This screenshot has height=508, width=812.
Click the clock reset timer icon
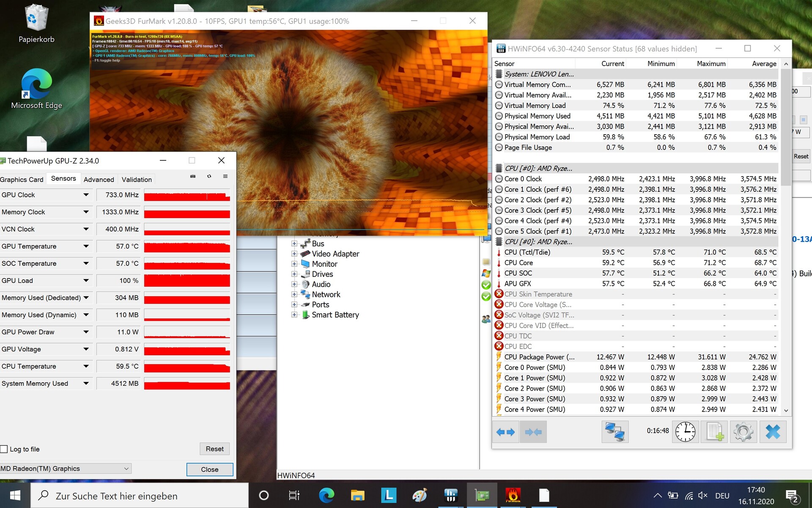click(x=685, y=432)
